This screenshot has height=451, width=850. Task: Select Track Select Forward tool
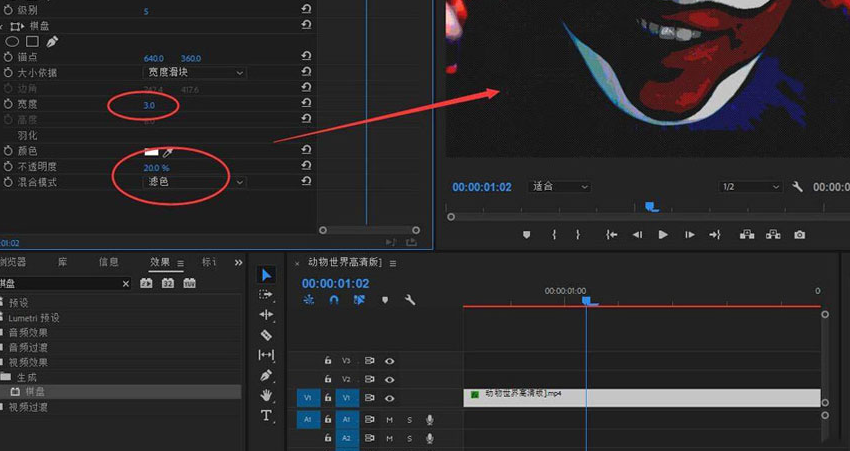coord(266,295)
